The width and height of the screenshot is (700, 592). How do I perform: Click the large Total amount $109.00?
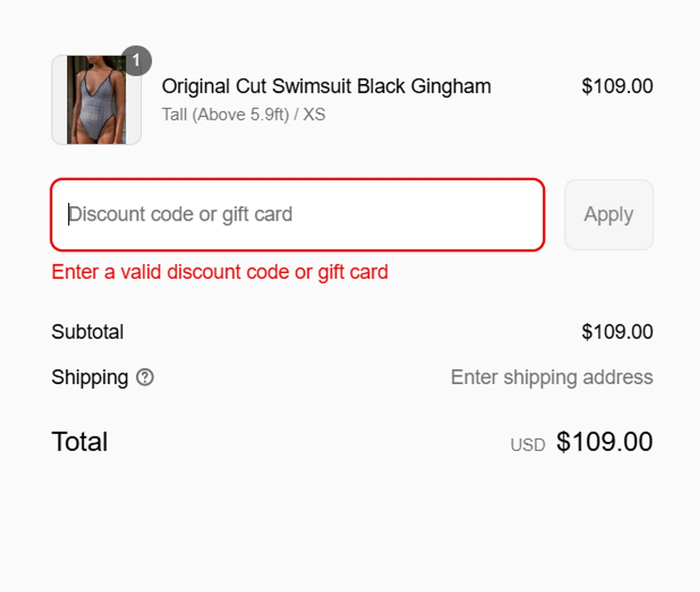[604, 441]
